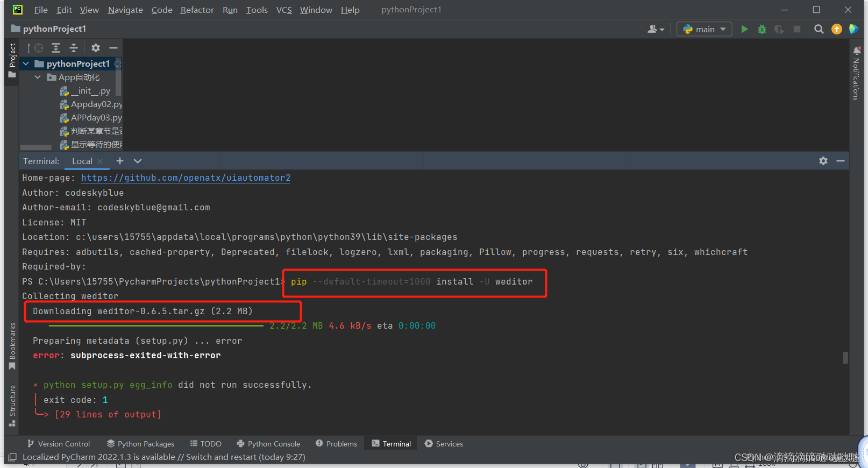Select the Terminal tool tab
Image resolution: width=868 pixels, height=468 pixels.
[x=392, y=444]
